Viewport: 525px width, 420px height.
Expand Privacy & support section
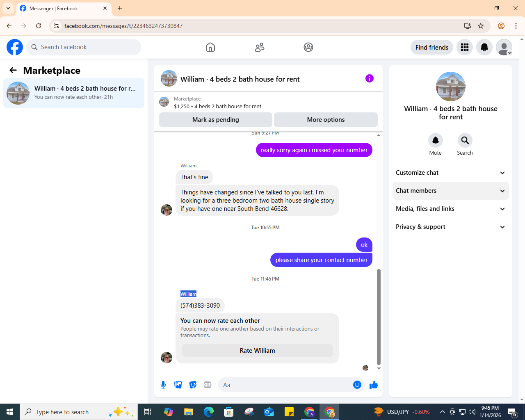(x=451, y=227)
